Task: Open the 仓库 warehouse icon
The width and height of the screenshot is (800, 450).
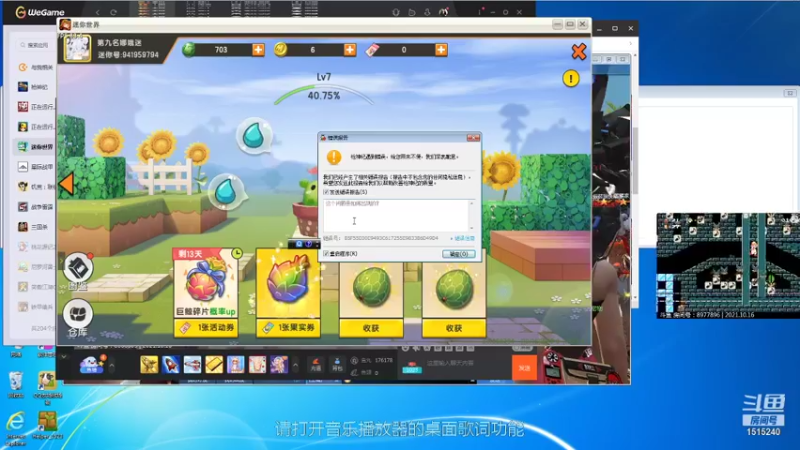Action: (78, 318)
